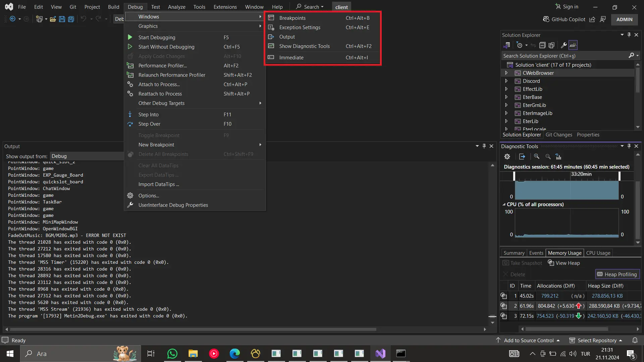Switch to the CPU Usage tab
The image size is (644, 362).
click(x=598, y=253)
